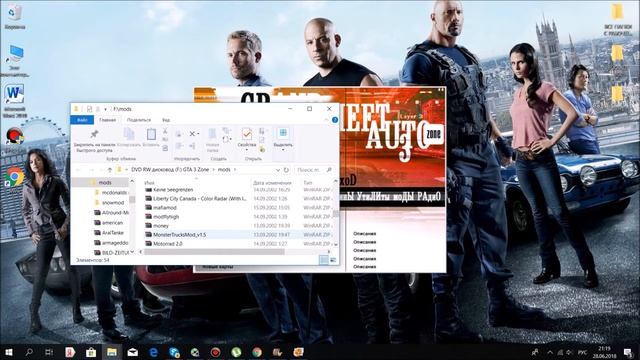Image resolution: width=640 pixels, height=360 pixels.
Task: Select mods folder in navigation tree
Action: pyautogui.click(x=104, y=183)
